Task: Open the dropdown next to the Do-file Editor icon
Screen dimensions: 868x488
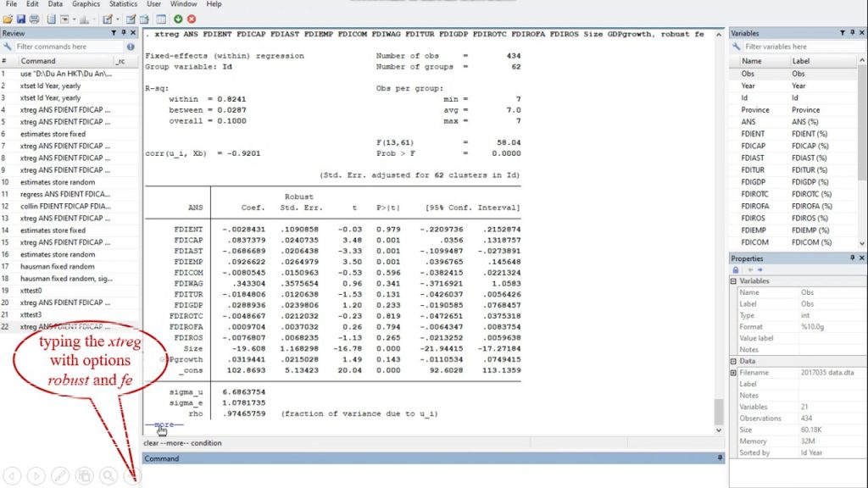Action: (x=117, y=19)
